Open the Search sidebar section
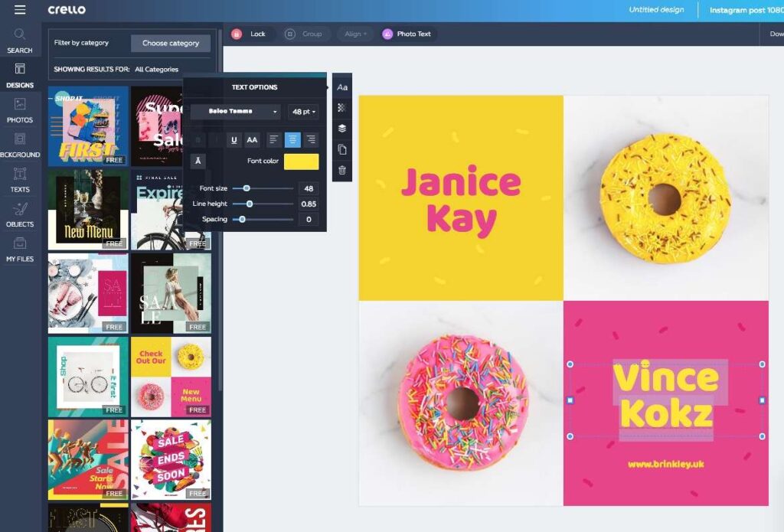 [x=20, y=41]
